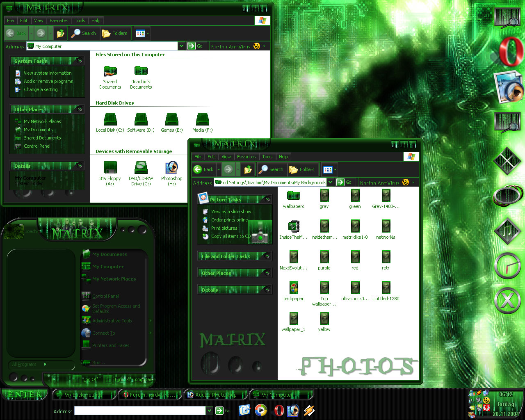Select the InsideTheM... file in the first column
Image resolution: width=525 pixels, height=420 pixels.
[x=293, y=226]
